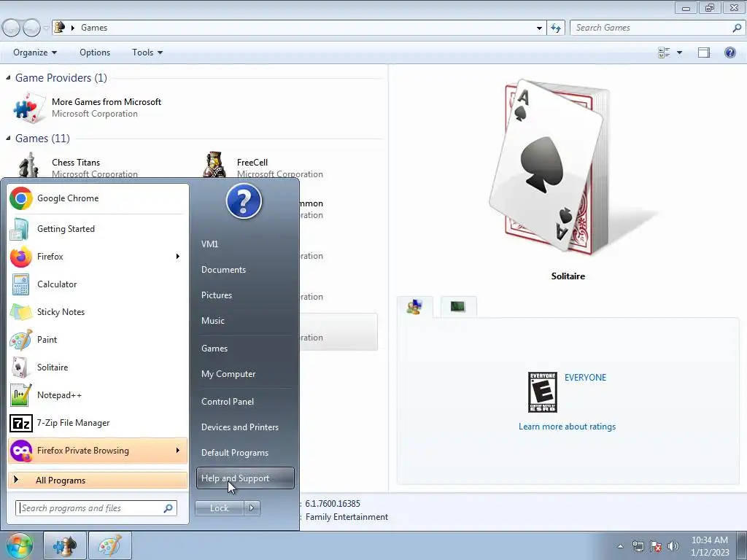Screen dimensions: 747x560
Task: Open view options dropdown arrow
Action: (679, 52)
